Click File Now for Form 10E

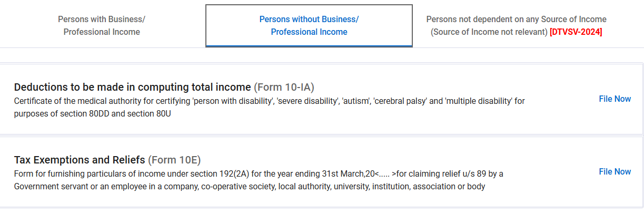(615, 171)
